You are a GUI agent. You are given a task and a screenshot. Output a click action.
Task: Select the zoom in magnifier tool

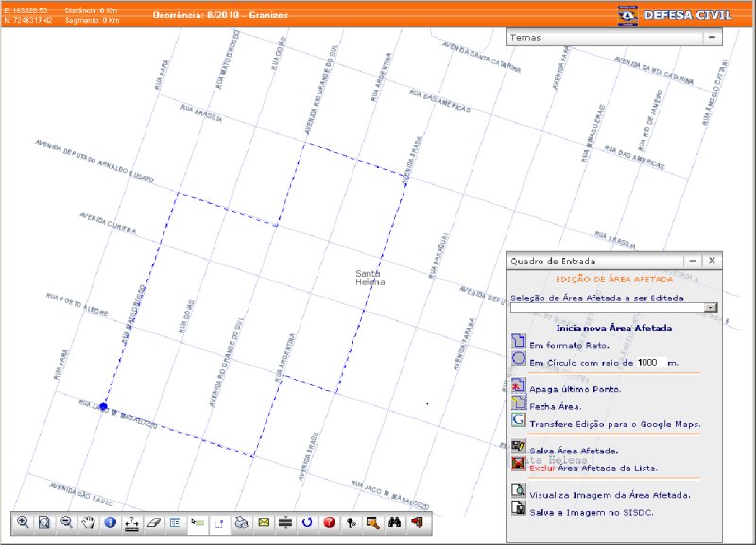click(23, 521)
